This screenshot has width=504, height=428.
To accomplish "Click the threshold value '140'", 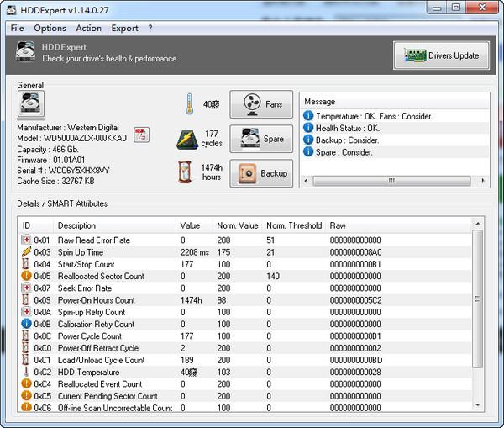I will click(x=273, y=276).
